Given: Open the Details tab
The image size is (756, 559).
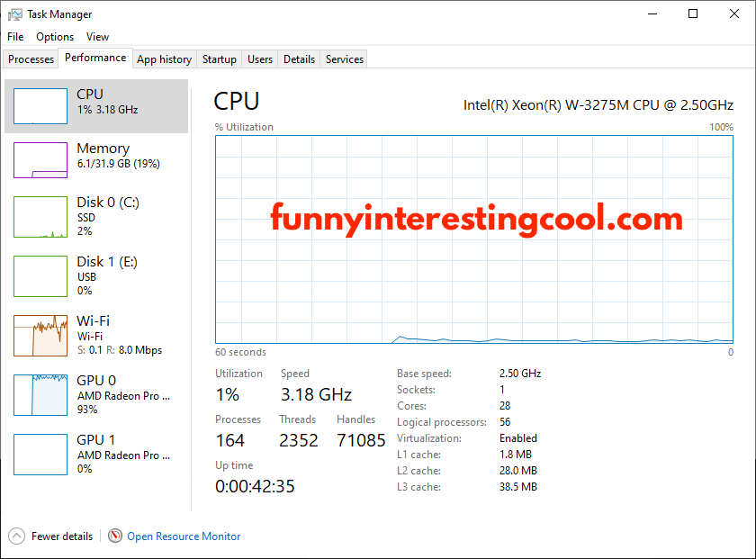Looking at the screenshot, I should pos(299,59).
